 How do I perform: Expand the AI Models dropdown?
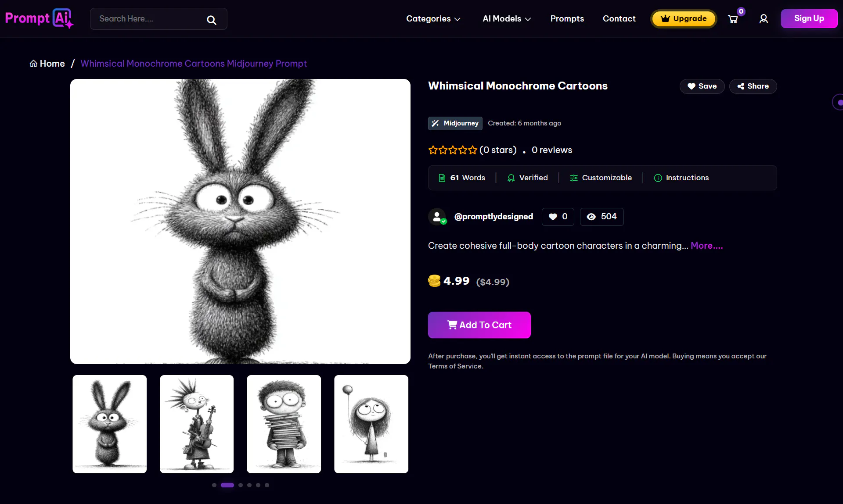(507, 19)
